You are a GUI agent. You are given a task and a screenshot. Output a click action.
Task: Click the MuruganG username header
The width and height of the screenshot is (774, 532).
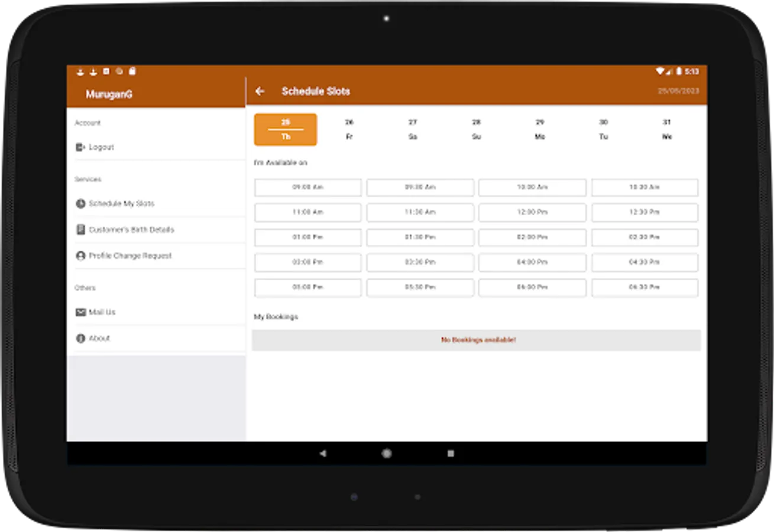click(109, 94)
